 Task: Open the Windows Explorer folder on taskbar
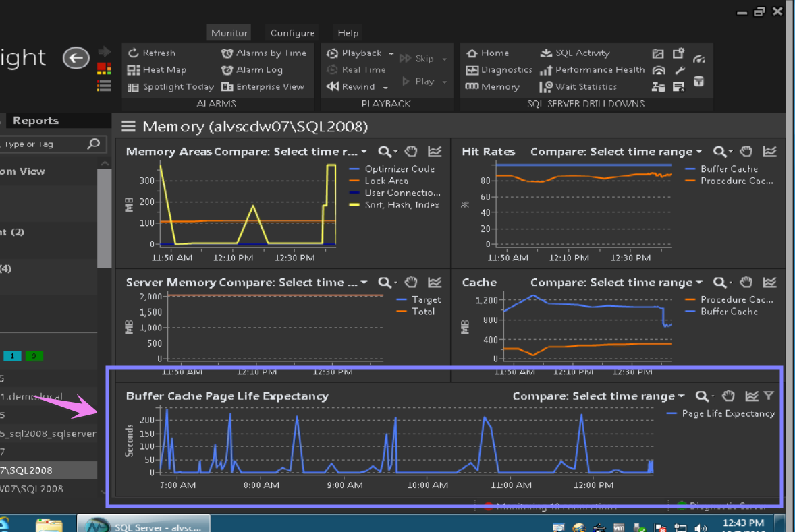point(49,525)
